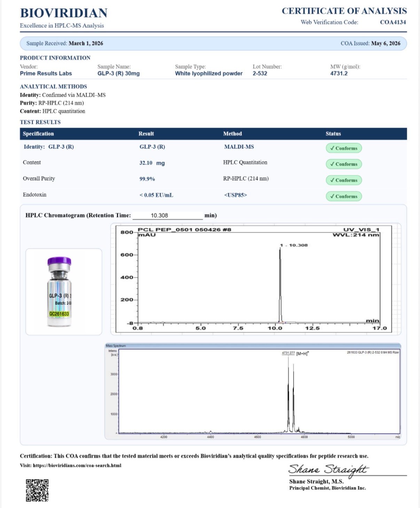The width and height of the screenshot is (420, 508).
Task: Click the chromatogram title PCL PEP_0501 050426 #8
Action: [185, 229]
